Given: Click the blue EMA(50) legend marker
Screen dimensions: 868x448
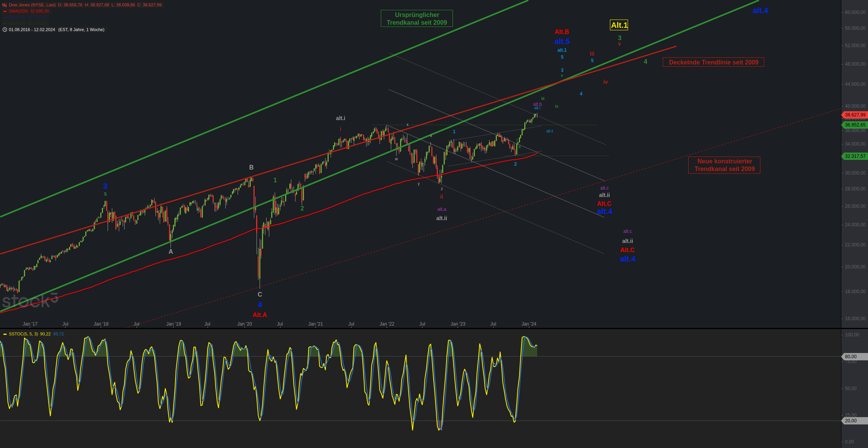Looking at the screenshot, I should (5, 17).
